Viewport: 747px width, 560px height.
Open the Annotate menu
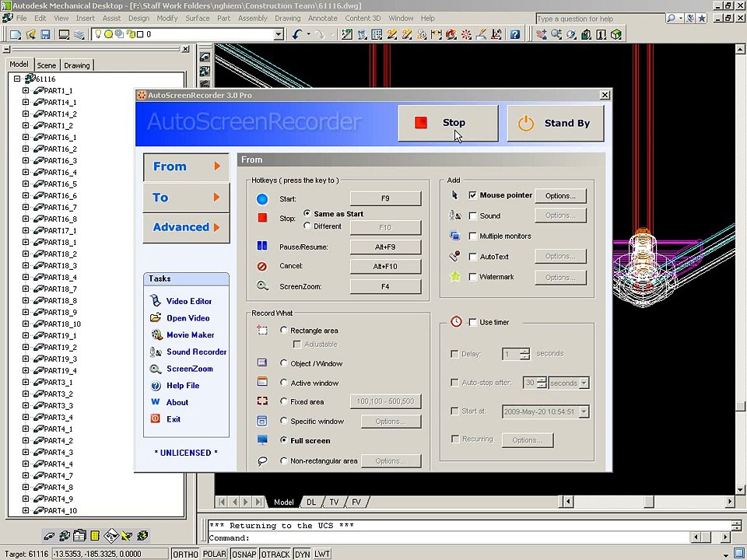tap(322, 18)
